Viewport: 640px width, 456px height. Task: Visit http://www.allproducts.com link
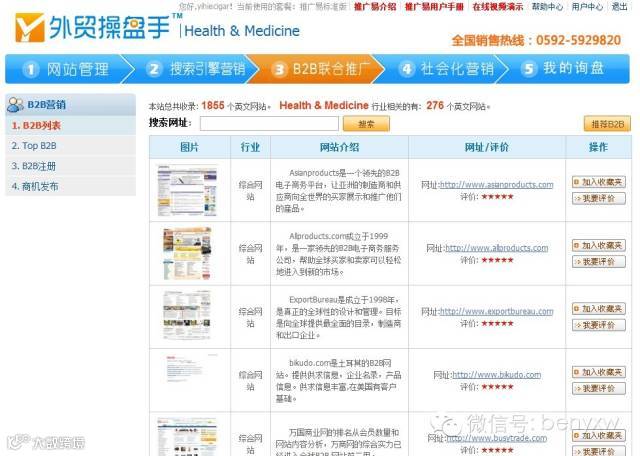[496, 248]
